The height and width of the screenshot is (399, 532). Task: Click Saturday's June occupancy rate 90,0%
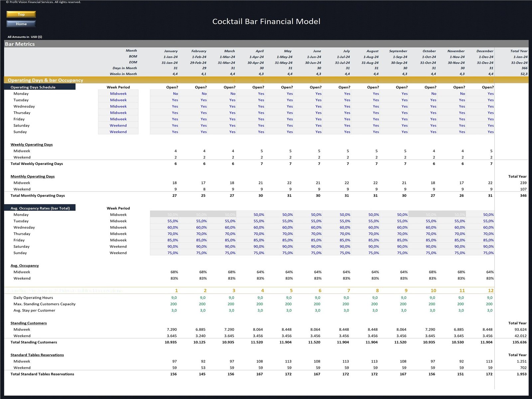point(308,247)
